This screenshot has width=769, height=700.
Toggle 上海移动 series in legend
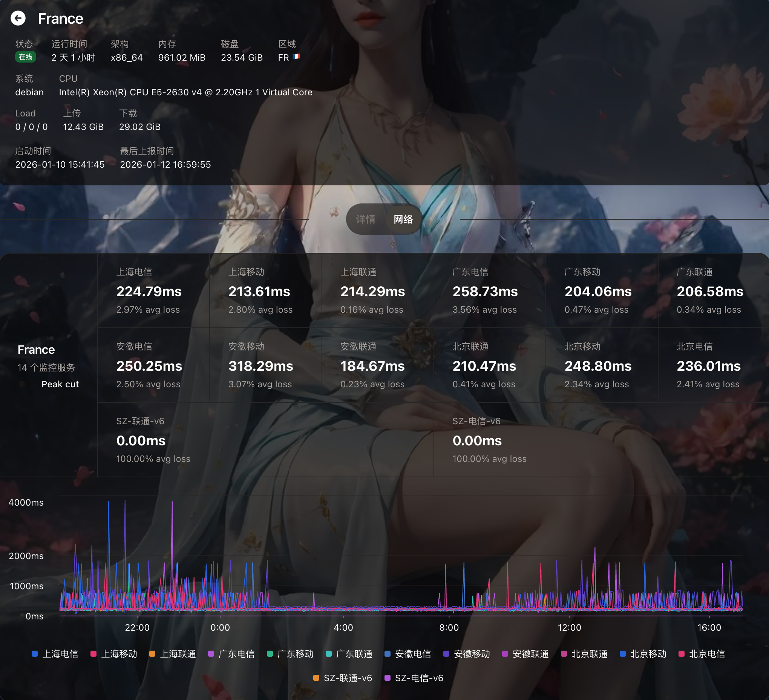119,654
